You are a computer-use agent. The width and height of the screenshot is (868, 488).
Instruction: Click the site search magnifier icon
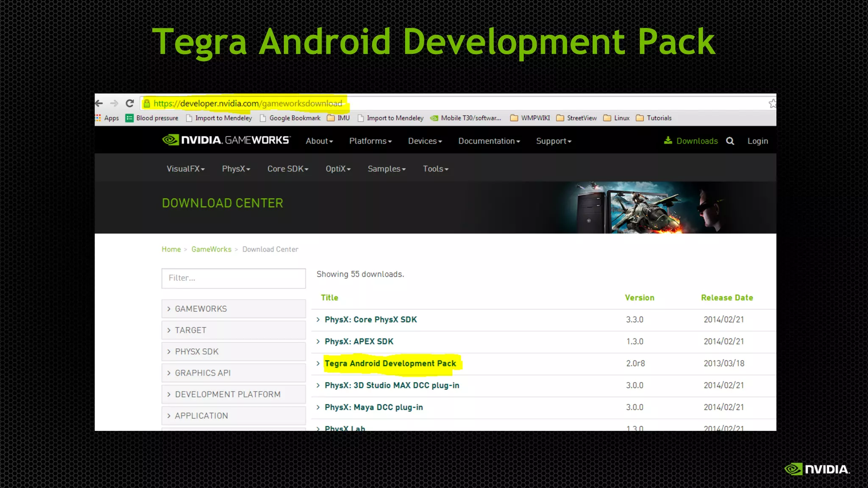coord(730,141)
